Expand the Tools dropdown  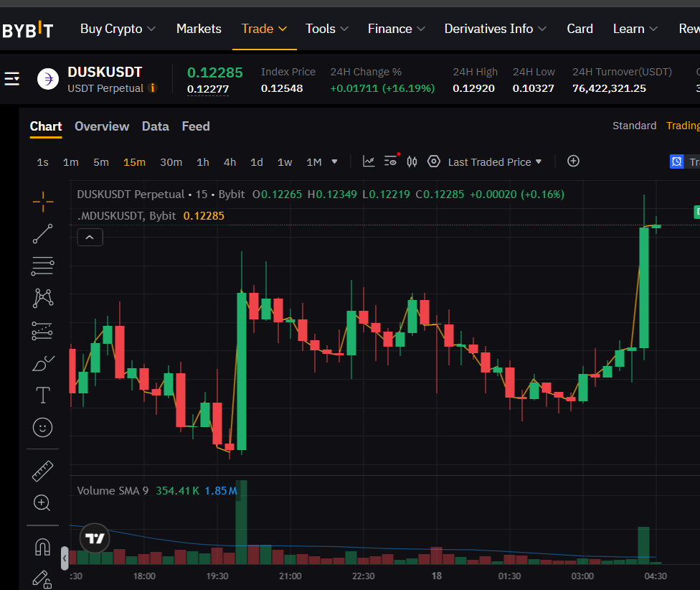tap(327, 29)
